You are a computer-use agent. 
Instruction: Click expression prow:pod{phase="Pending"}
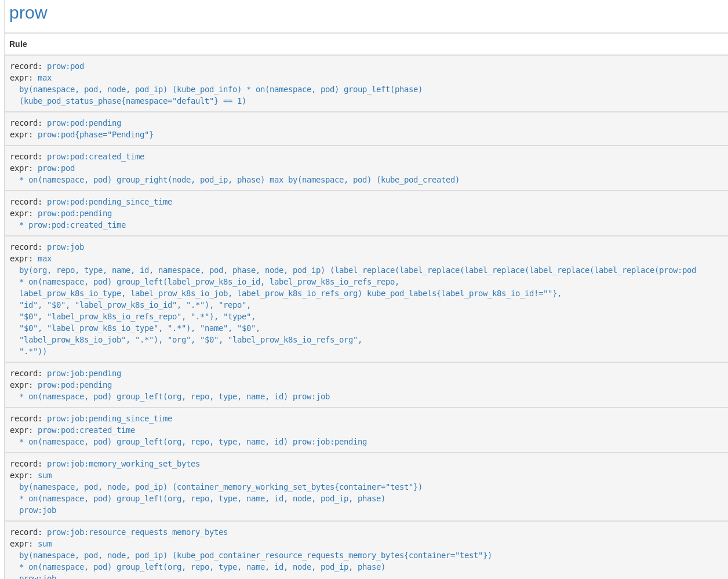point(95,134)
